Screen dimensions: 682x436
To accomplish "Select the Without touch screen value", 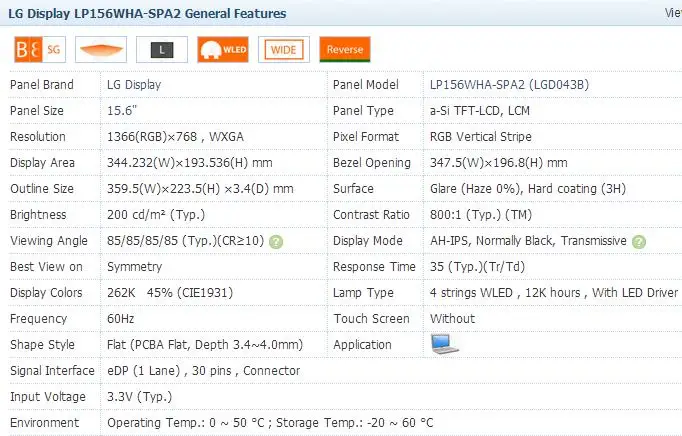I will (x=452, y=319).
